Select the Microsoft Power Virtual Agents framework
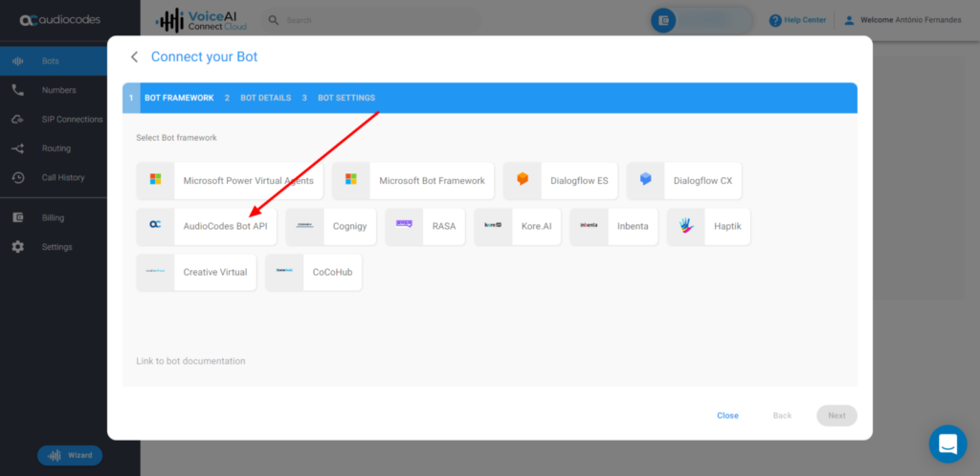 pyautogui.click(x=230, y=180)
